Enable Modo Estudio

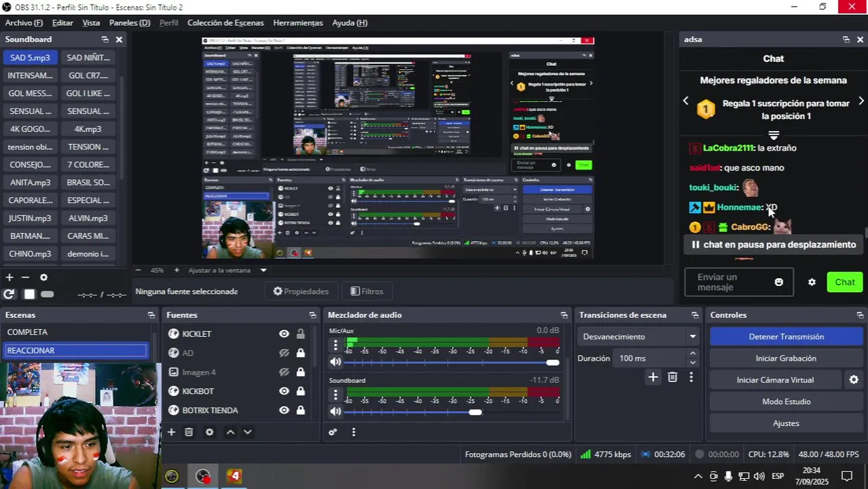[x=786, y=401]
